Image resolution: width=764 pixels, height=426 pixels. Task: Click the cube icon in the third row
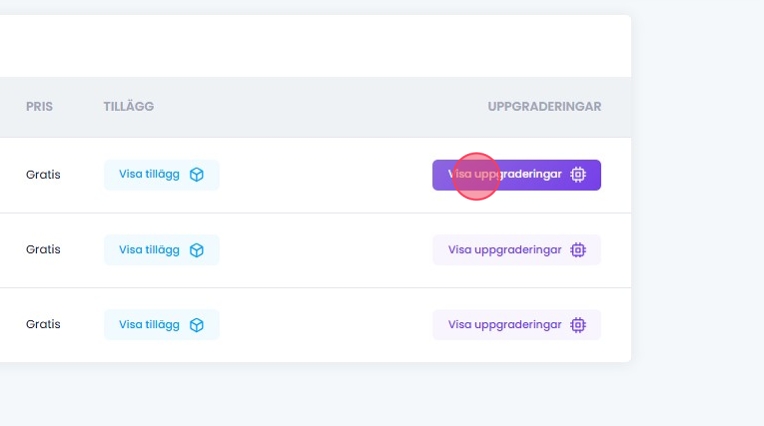pyautogui.click(x=197, y=325)
